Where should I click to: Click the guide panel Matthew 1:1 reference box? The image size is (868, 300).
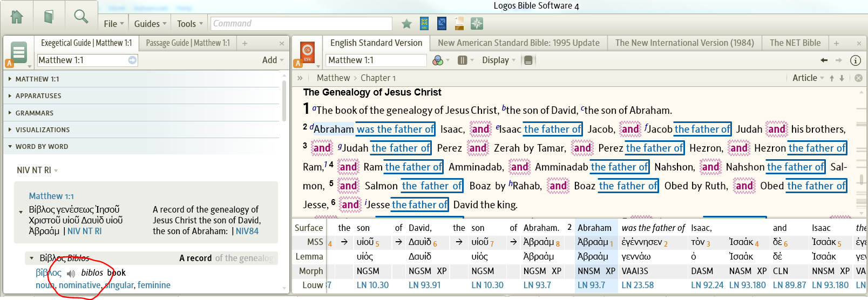pyautogui.click(x=87, y=60)
